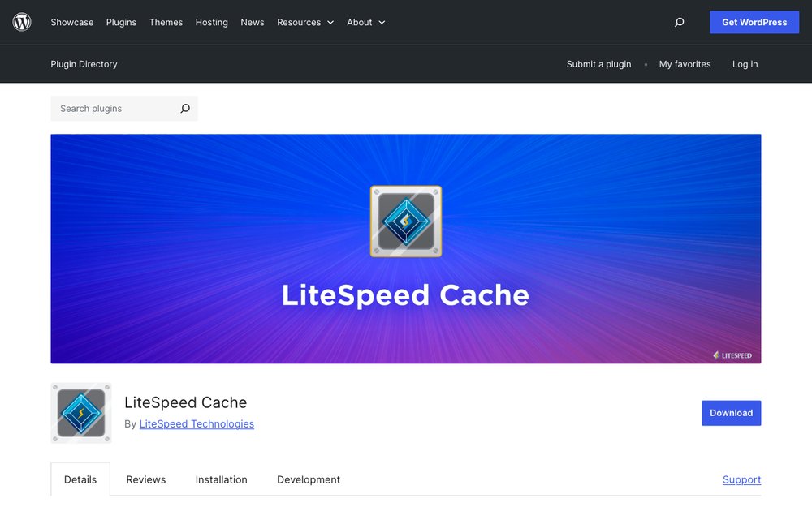Select the Details tab

click(x=80, y=479)
